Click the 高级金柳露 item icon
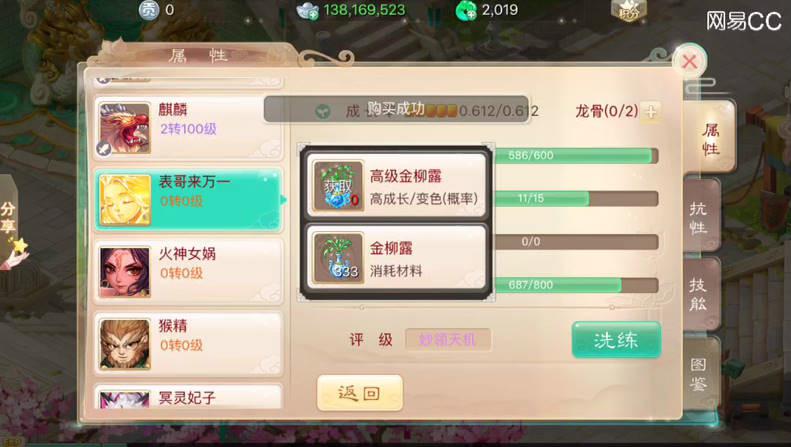791x447 pixels. [x=338, y=186]
